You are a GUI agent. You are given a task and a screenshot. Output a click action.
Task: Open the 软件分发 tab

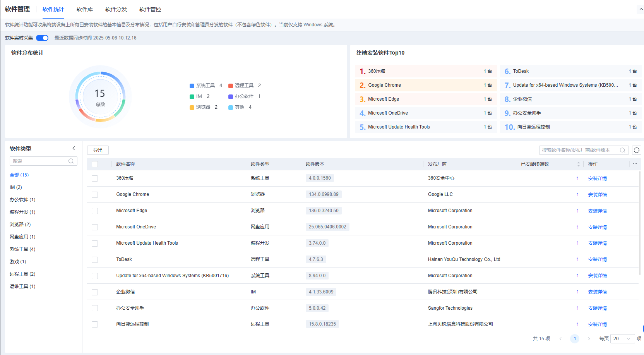click(x=116, y=9)
